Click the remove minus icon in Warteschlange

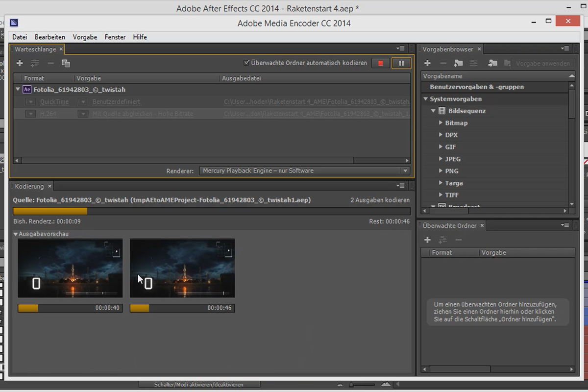(x=50, y=63)
